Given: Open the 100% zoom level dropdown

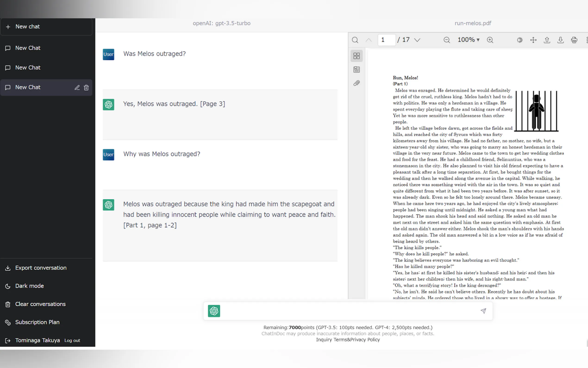Looking at the screenshot, I should click(468, 40).
